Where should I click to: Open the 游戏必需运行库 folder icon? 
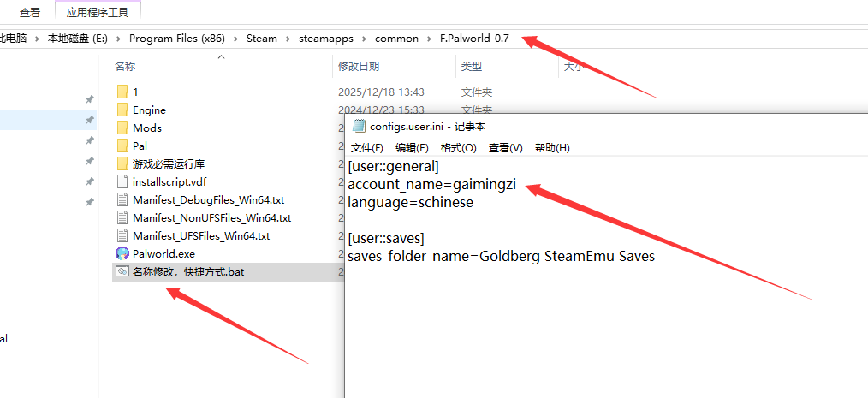pyautogui.click(x=122, y=163)
